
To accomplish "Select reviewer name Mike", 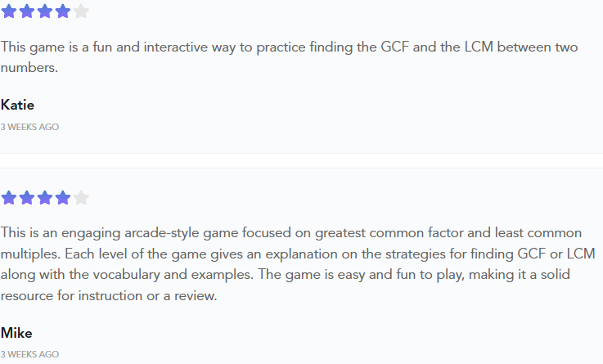I will pyautogui.click(x=16, y=333).
